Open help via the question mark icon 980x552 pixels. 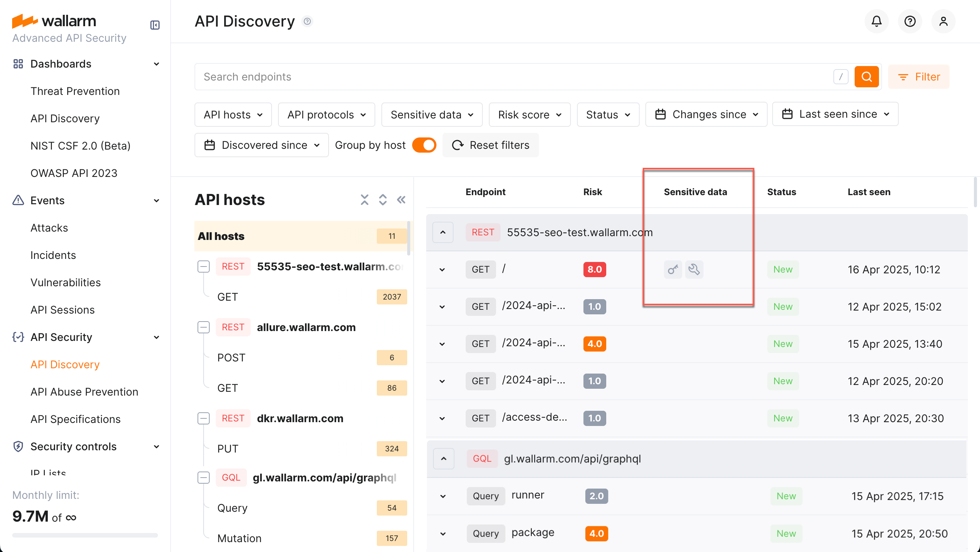(910, 21)
